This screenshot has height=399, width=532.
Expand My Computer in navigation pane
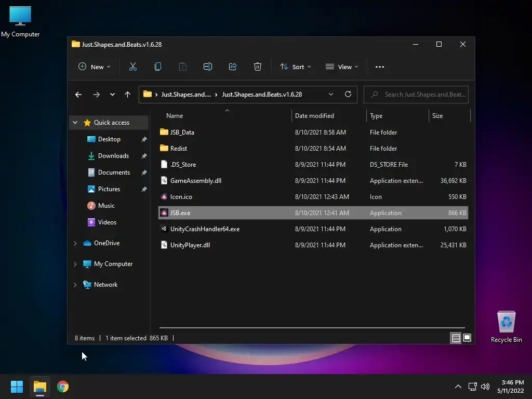point(75,264)
